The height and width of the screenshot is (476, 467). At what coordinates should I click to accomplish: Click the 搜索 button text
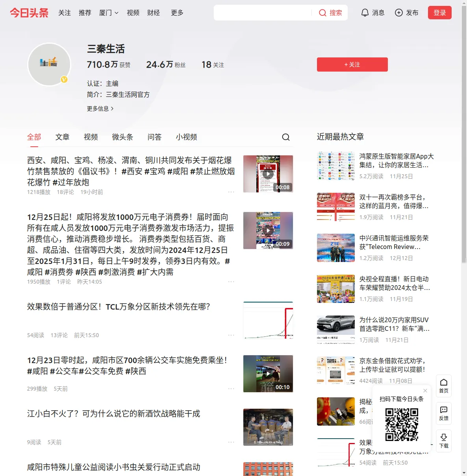click(x=336, y=13)
